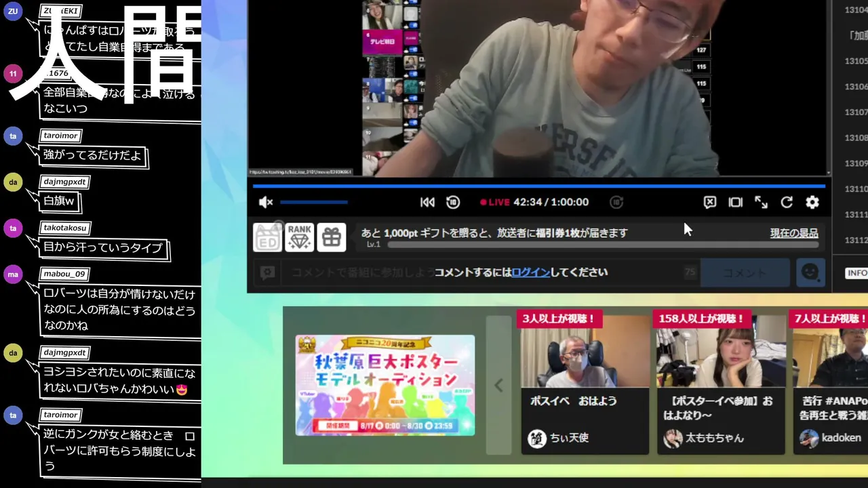Rewind 10 seconds in the player
This screenshot has height=488, width=868.
[x=453, y=202]
